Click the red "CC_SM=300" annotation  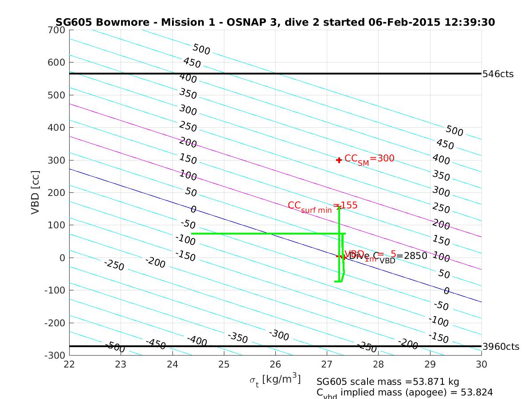pos(369,159)
